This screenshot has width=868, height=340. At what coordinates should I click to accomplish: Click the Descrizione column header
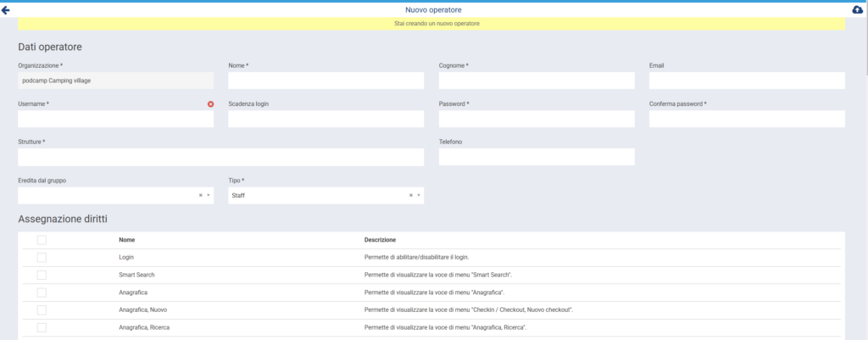coord(380,240)
